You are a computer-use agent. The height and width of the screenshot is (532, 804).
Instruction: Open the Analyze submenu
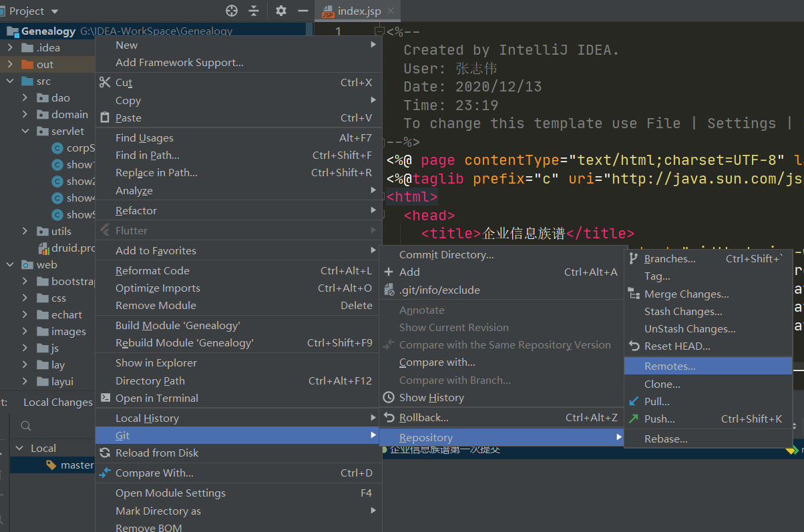pyautogui.click(x=238, y=190)
